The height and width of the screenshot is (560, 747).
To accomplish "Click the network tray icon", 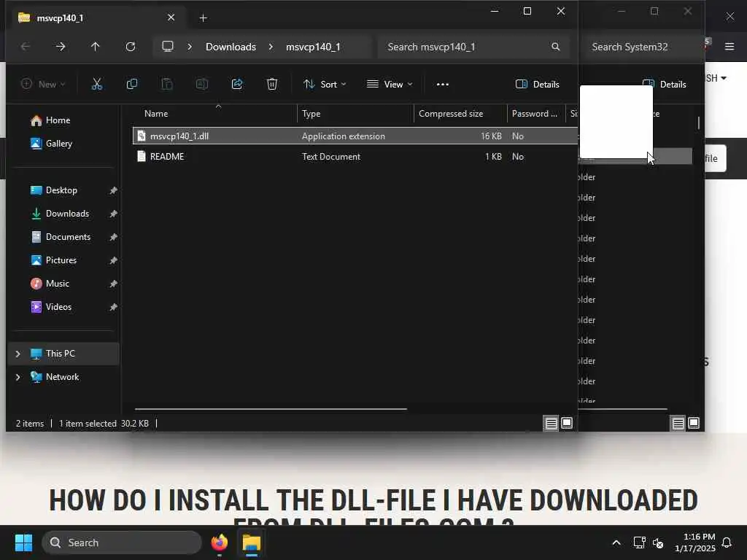I will tap(639, 542).
